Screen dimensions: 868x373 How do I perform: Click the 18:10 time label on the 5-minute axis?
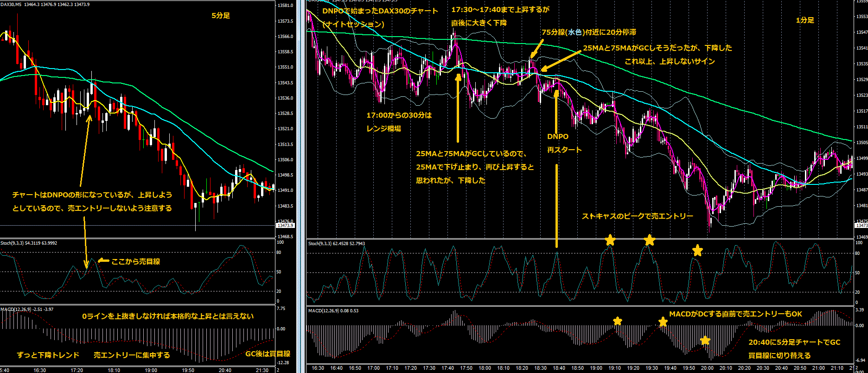click(114, 370)
